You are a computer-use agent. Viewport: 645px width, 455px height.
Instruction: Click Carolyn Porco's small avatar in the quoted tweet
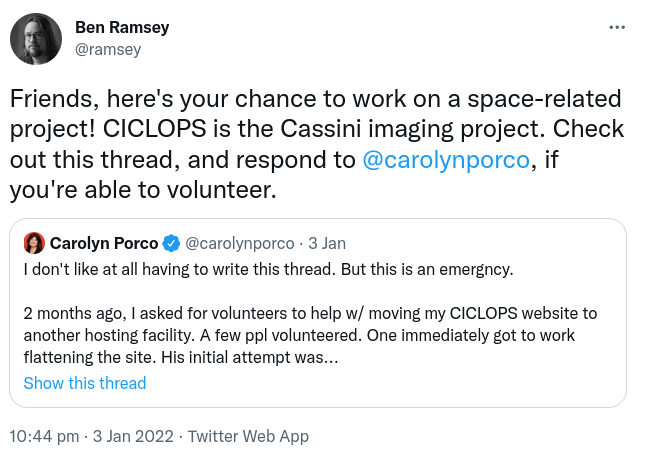(34, 243)
